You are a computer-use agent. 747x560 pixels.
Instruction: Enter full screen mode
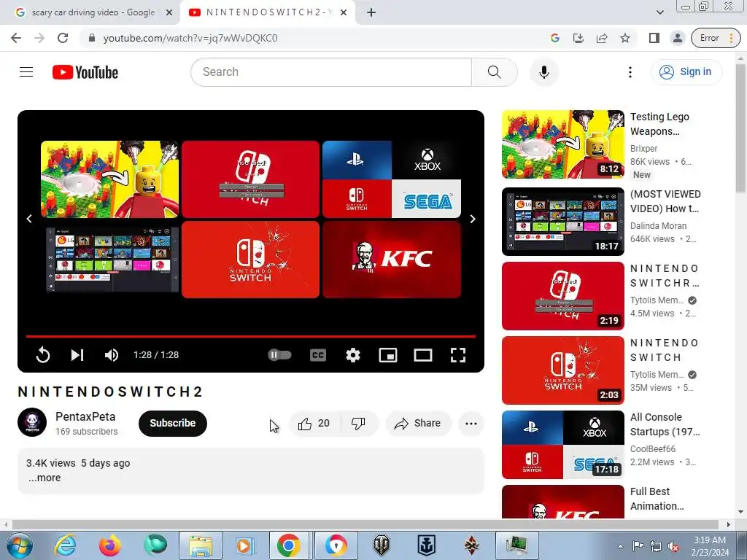(x=458, y=355)
